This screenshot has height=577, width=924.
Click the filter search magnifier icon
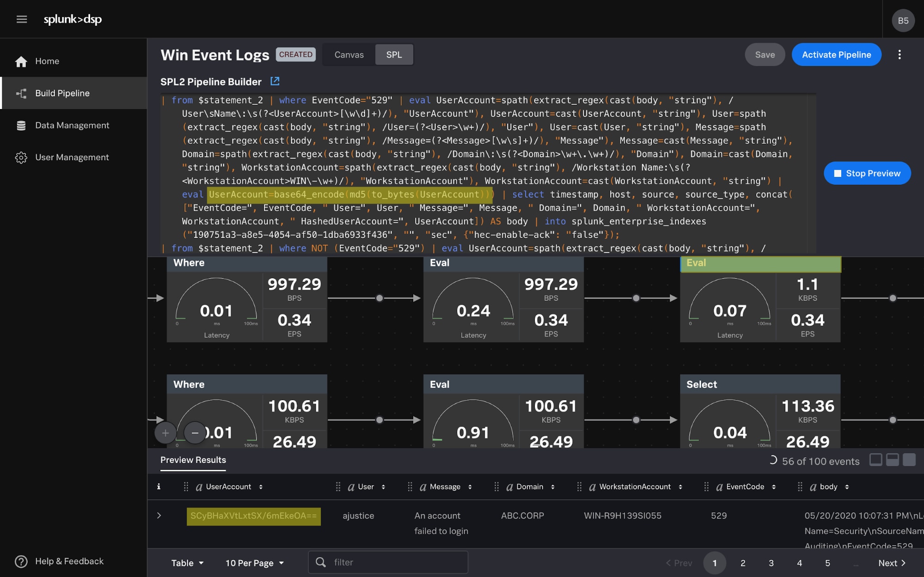(x=320, y=562)
